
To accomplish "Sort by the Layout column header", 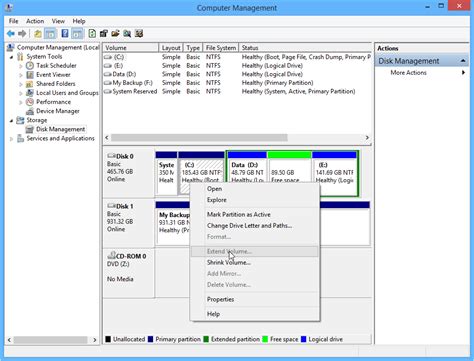I will tap(171, 48).
